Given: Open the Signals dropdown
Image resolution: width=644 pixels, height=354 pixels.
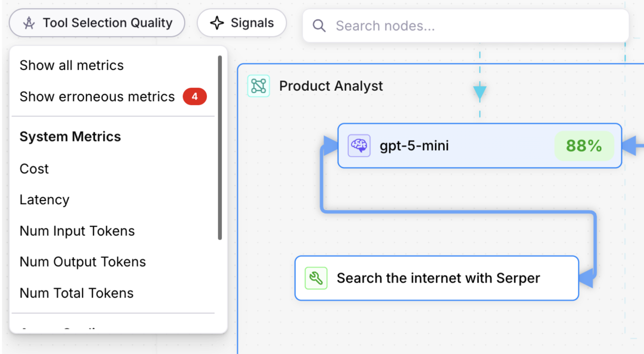Looking at the screenshot, I should click(x=241, y=22).
